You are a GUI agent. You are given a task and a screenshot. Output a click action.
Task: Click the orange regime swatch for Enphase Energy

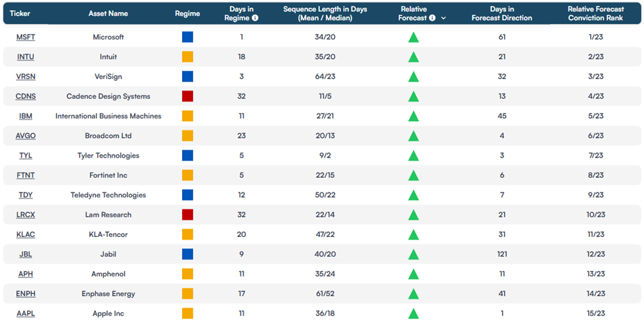(x=188, y=293)
